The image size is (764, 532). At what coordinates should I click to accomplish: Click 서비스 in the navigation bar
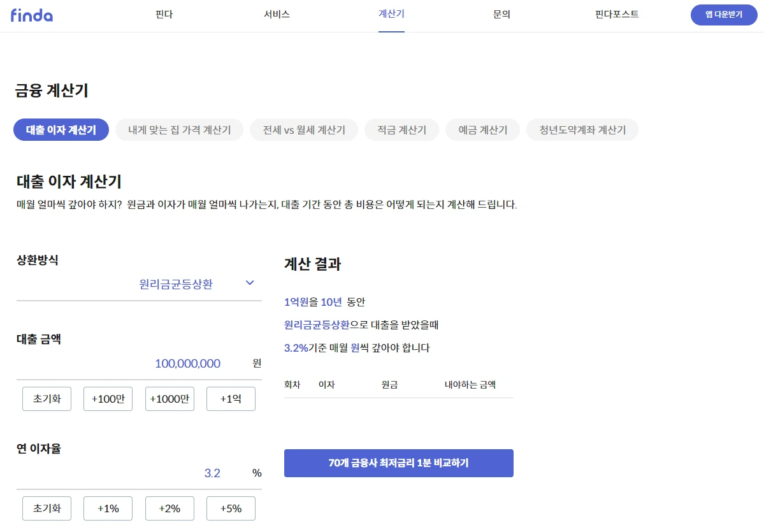277,15
